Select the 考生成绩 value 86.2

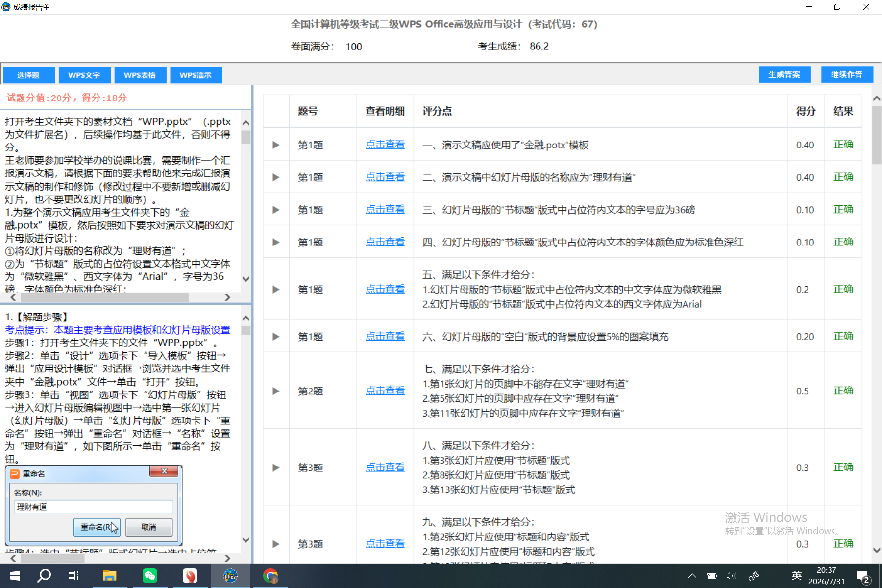point(539,47)
